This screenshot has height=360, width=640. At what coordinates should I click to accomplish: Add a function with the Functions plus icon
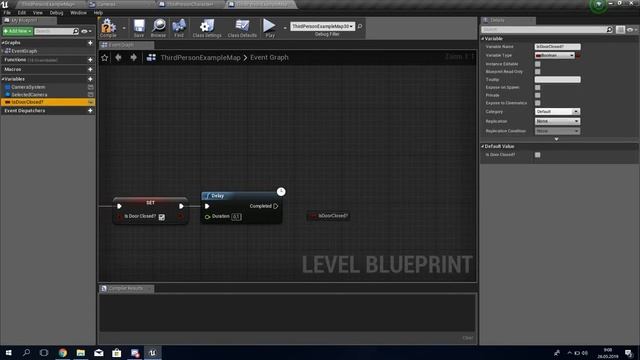[x=90, y=60]
